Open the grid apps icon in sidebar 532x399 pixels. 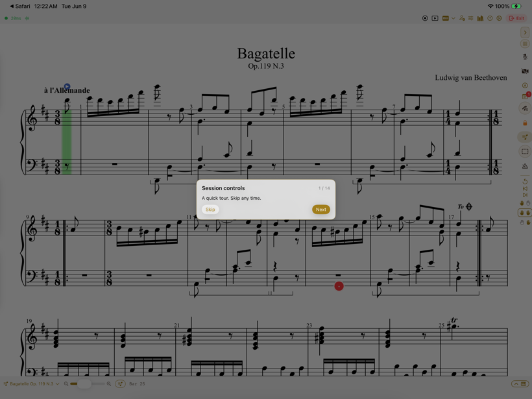(525, 43)
